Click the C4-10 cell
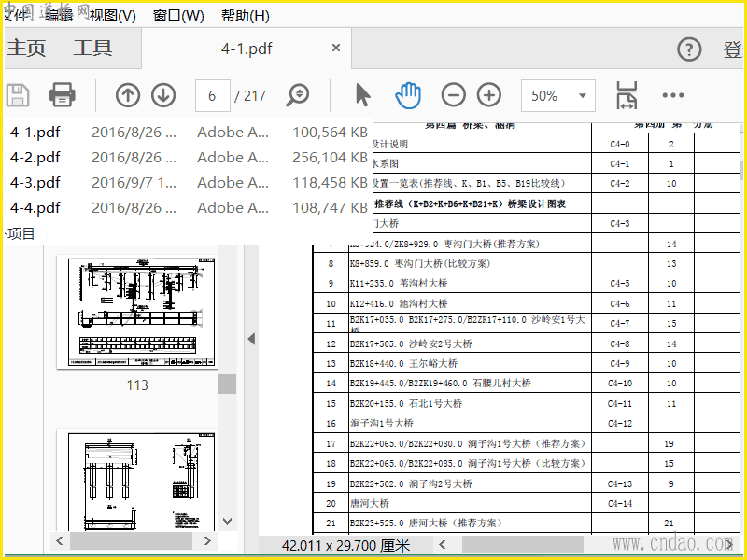747x560 pixels. (x=620, y=384)
